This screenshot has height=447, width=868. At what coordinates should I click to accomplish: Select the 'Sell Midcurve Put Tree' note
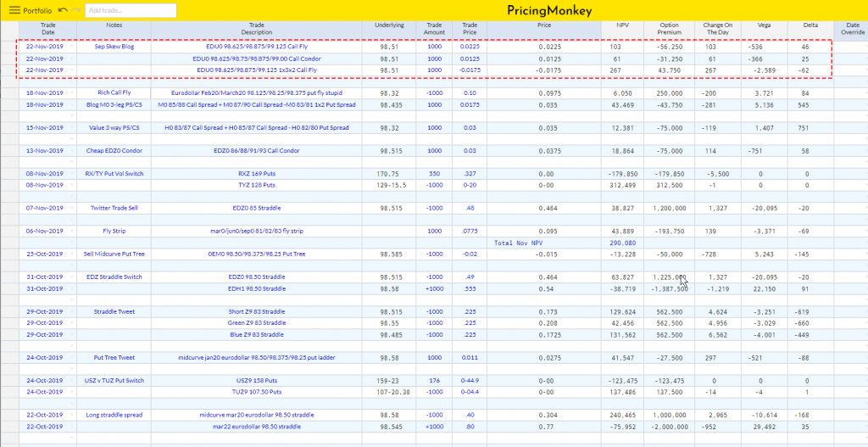114,254
